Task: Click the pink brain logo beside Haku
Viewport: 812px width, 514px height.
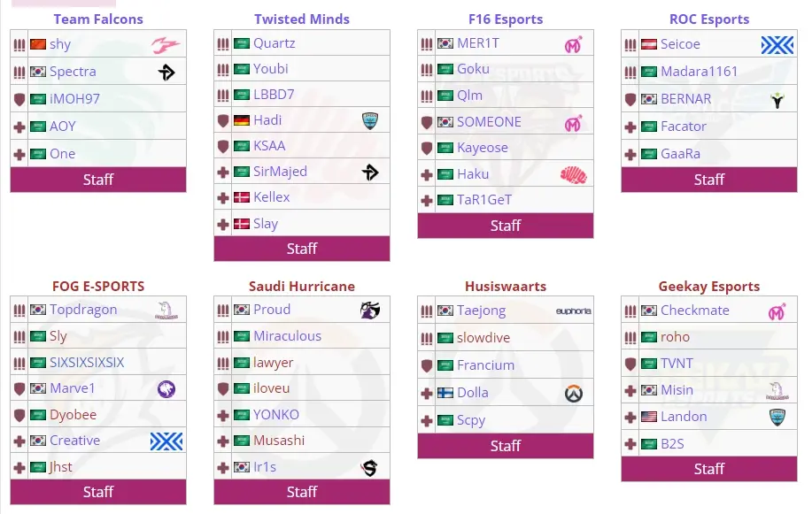Action: 573,174
